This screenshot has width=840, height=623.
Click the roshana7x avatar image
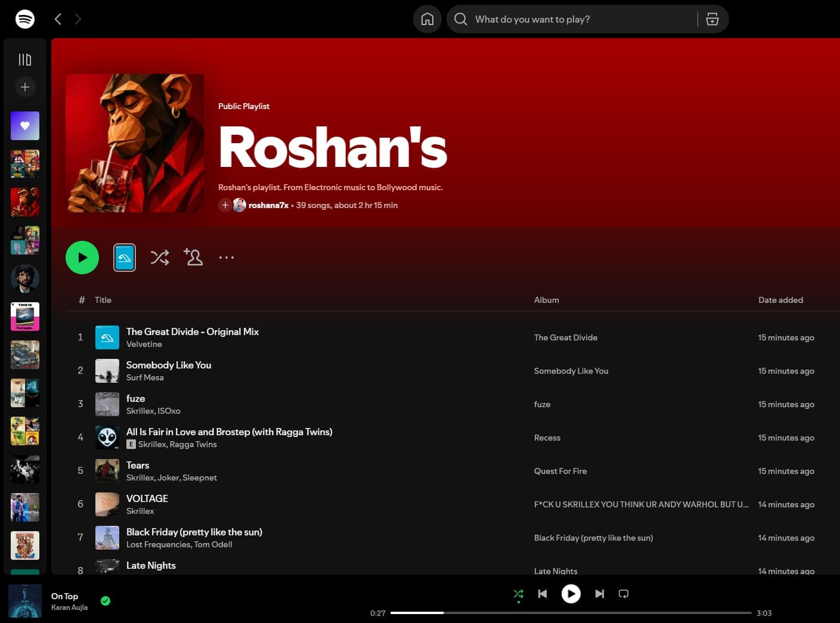240,205
